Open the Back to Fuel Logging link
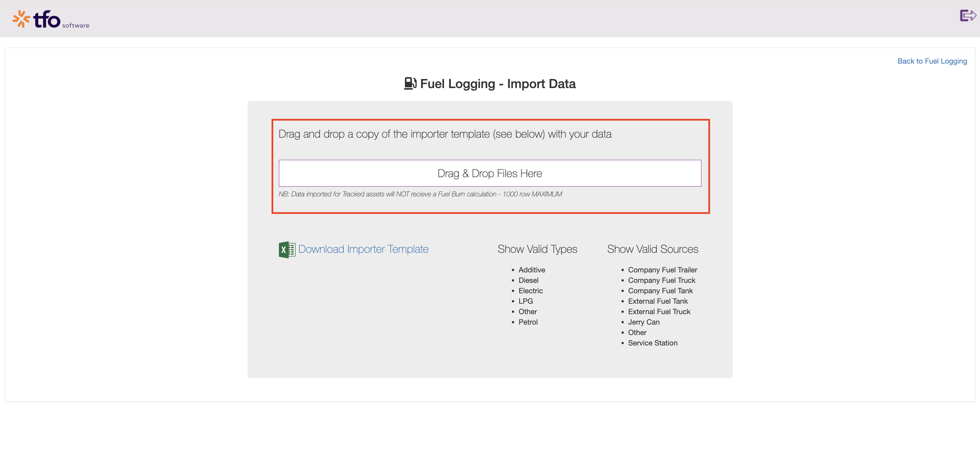Image resolution: width=980 pixels, height=458 pixels. 932,61
